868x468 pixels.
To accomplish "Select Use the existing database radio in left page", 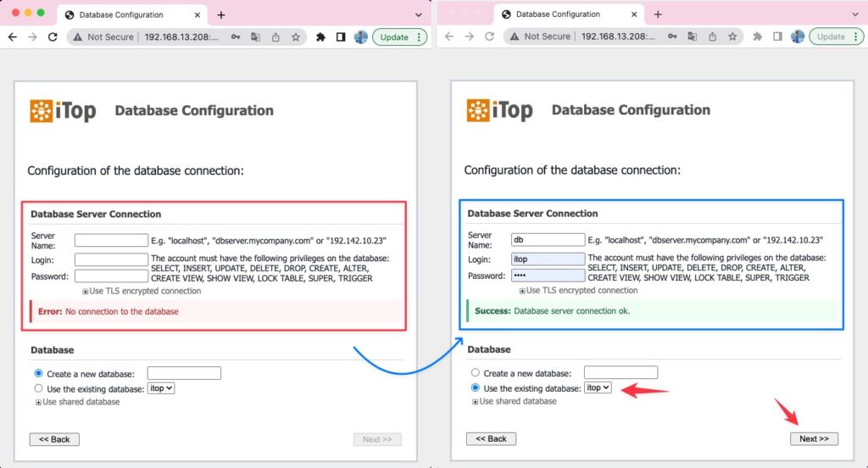I will [x=38, y=388].
